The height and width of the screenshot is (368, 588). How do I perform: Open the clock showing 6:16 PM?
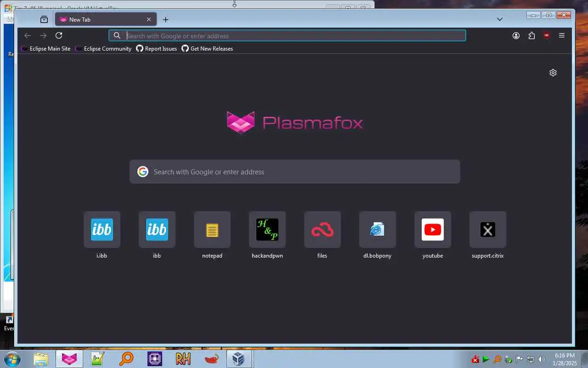[x=565, y=359]
